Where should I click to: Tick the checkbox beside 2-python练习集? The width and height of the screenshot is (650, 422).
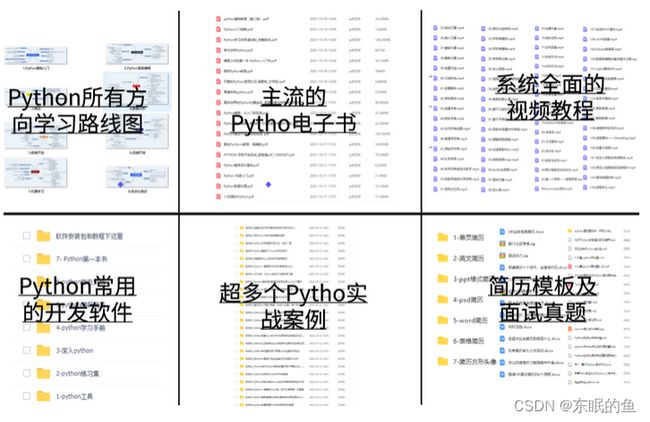(27, 373)
